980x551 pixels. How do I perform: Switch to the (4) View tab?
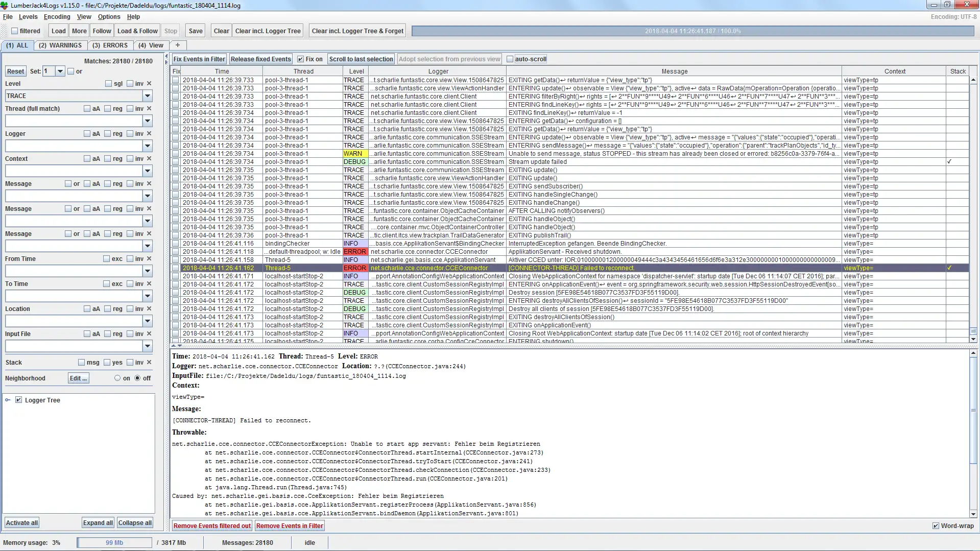click(151, 45)
